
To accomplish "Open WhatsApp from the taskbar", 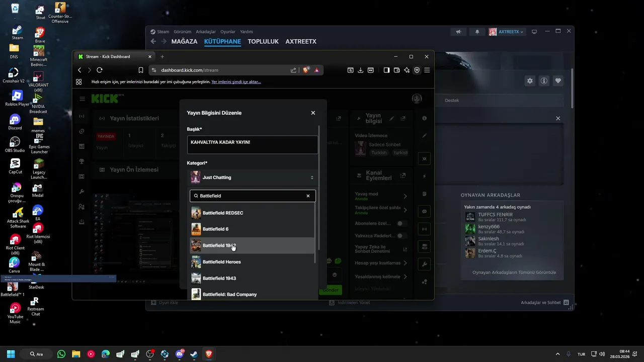I will point(61,354).
